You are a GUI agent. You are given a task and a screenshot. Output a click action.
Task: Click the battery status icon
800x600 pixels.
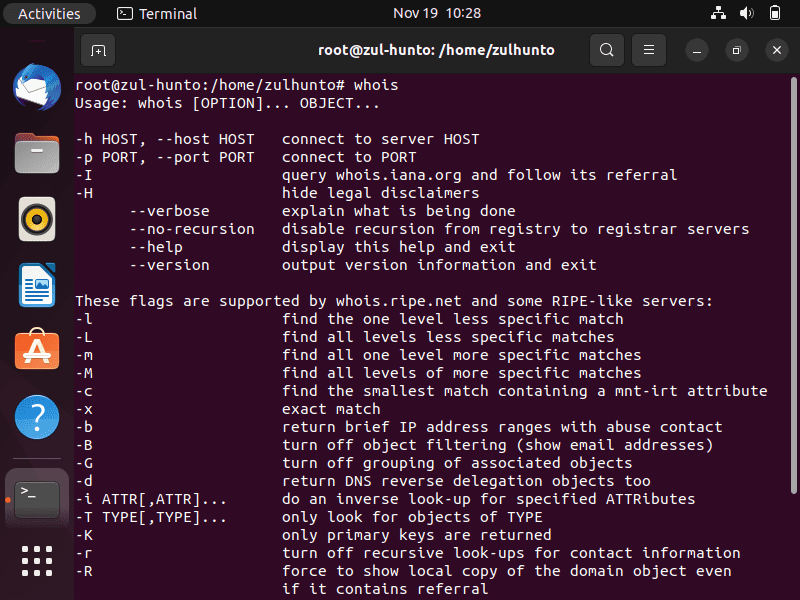tap(774, 13)
